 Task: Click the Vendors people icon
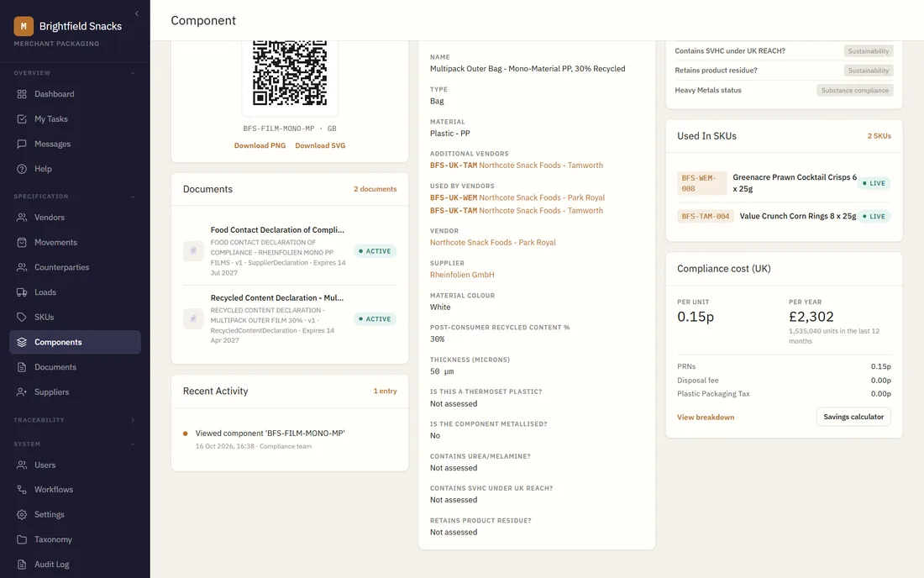(x=22, y=218)
